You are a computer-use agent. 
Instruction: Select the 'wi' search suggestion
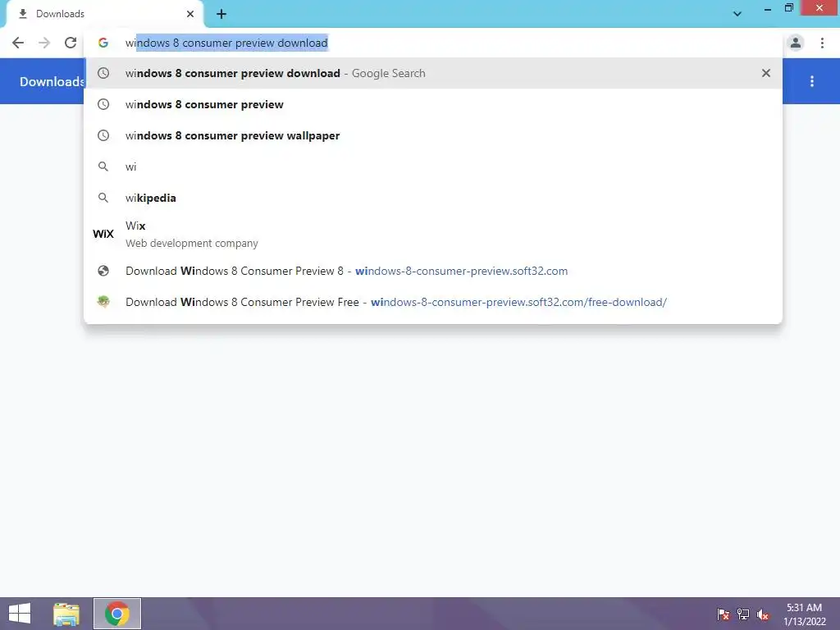[433, 167]
